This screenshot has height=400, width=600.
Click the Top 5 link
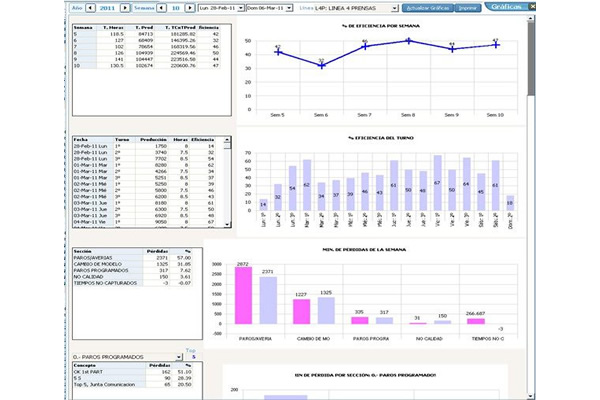pyautogui.click(x=192, y=354)
